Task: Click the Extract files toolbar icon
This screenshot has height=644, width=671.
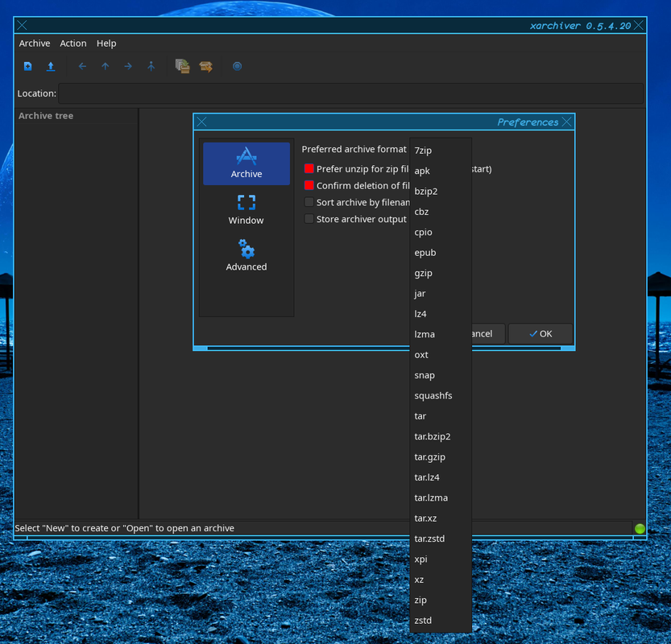Action: [x=206, y=66]
